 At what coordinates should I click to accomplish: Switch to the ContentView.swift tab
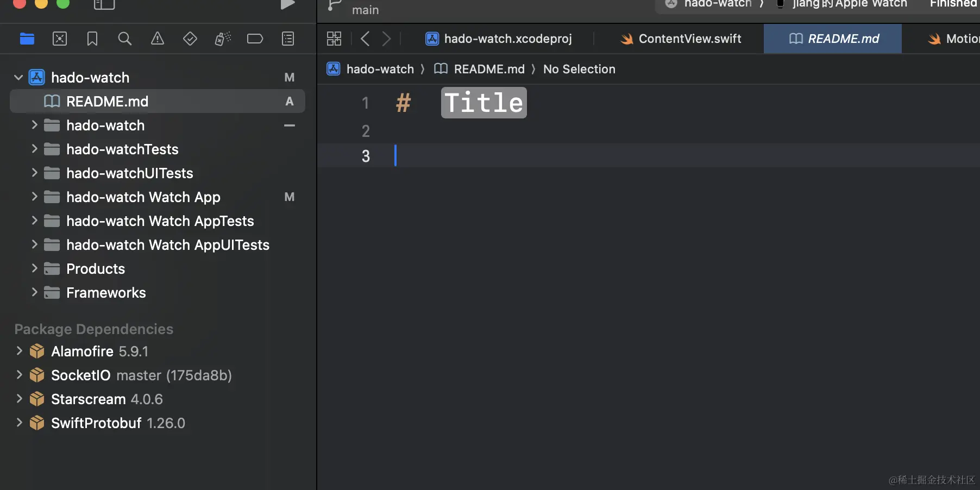pyautogui.click(x=681, y=39)
